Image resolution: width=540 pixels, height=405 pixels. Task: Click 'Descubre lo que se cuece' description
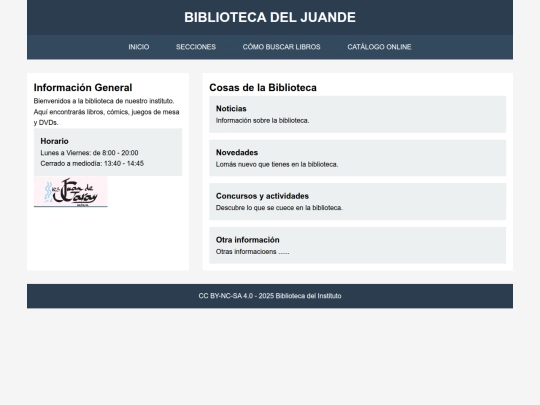click(279, 208)
